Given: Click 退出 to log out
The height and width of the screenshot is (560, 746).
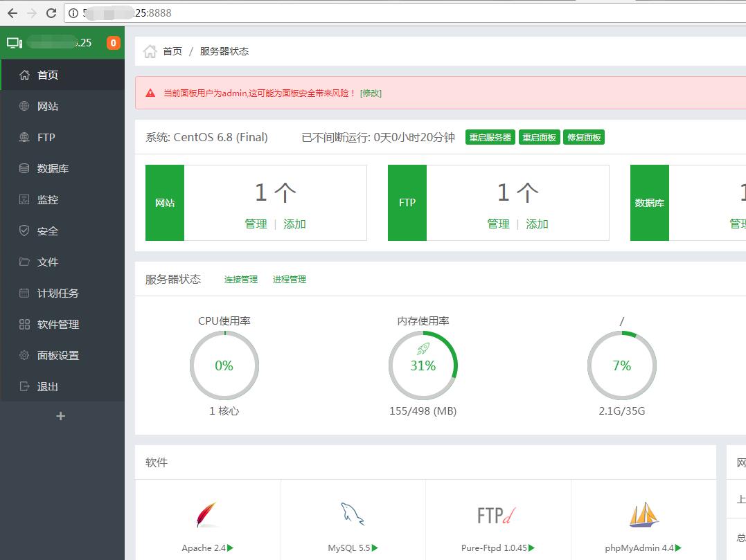Looking at the screenshot, I should click(x=62, y=386).
